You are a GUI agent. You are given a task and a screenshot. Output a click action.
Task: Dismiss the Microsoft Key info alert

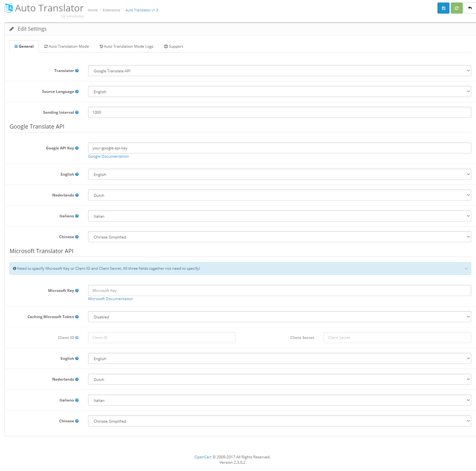coord(466,269)
